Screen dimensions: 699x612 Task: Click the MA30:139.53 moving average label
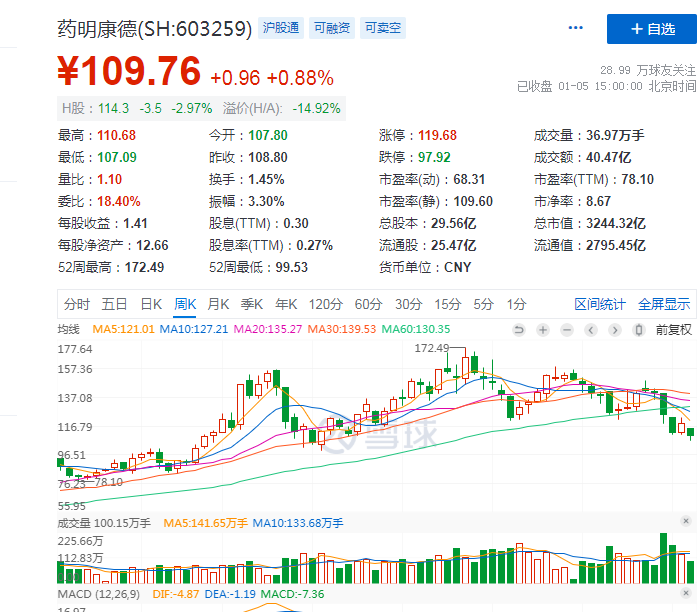(341, 329)
